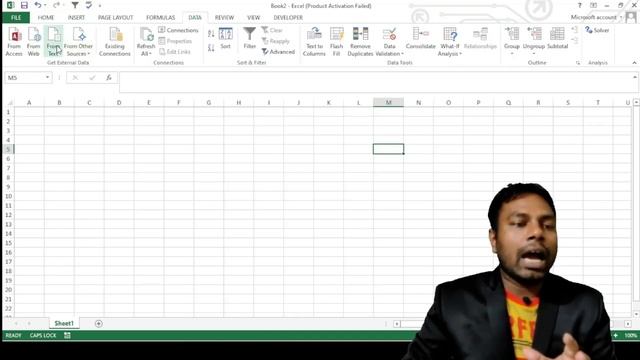
Task: Import data From Access
Action: [x=14, y=42]
